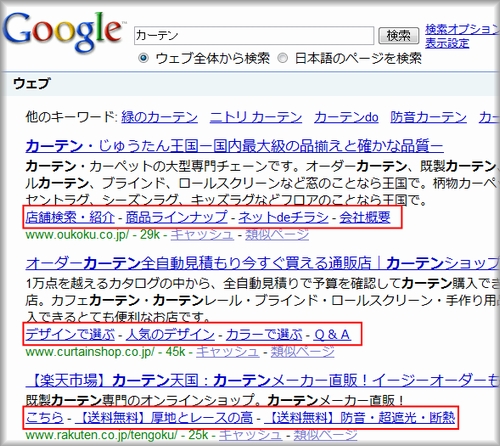The height and width of the screenshot is (446, 500).
Task: Open the 検索オプション link
Action: 462,29
